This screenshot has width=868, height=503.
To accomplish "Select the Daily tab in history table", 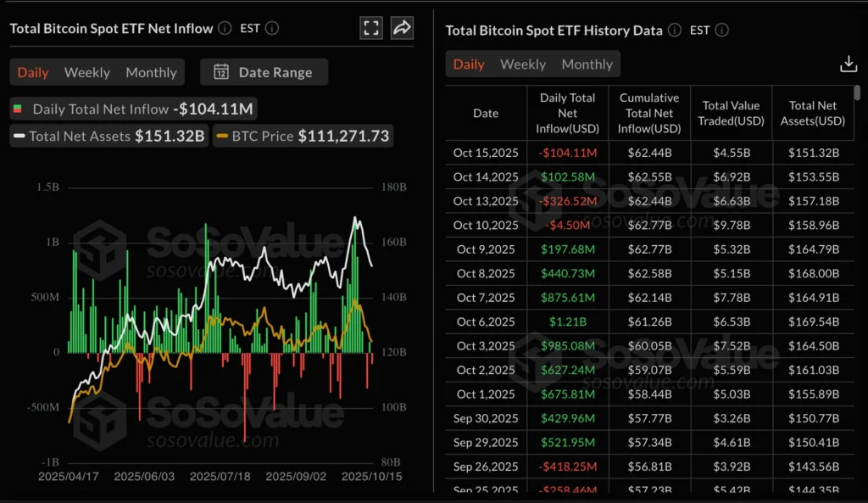I will (469, 64).
